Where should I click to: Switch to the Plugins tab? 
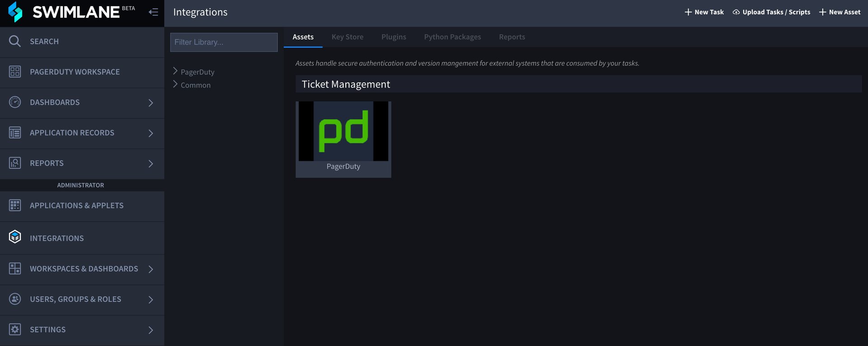pos(393,37)
